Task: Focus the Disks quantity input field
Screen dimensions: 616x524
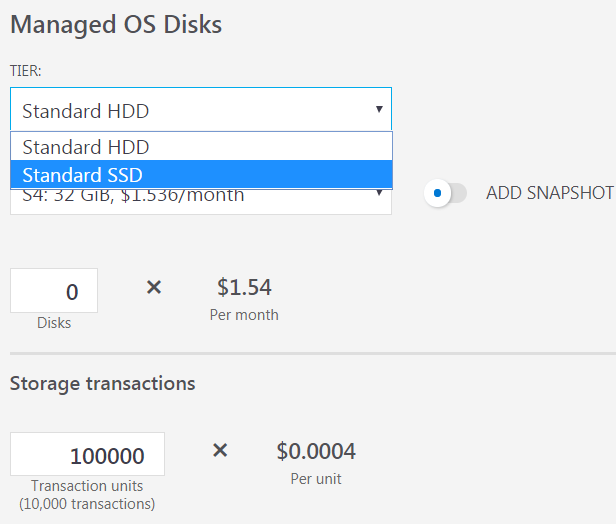Action: 54,291
